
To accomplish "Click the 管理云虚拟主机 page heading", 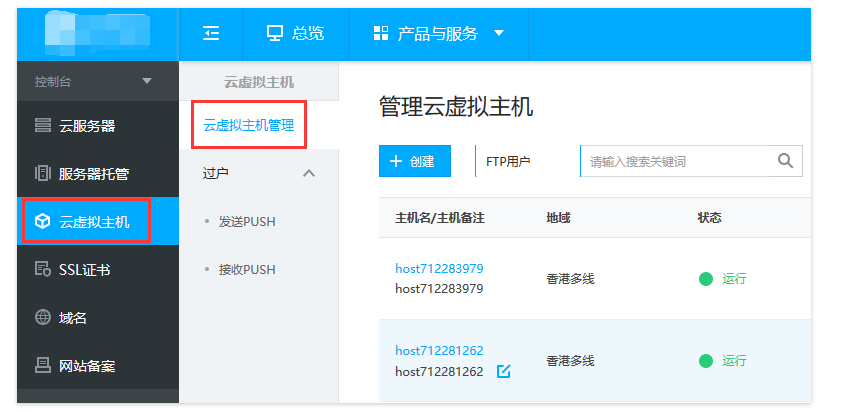I will point(456,106).
